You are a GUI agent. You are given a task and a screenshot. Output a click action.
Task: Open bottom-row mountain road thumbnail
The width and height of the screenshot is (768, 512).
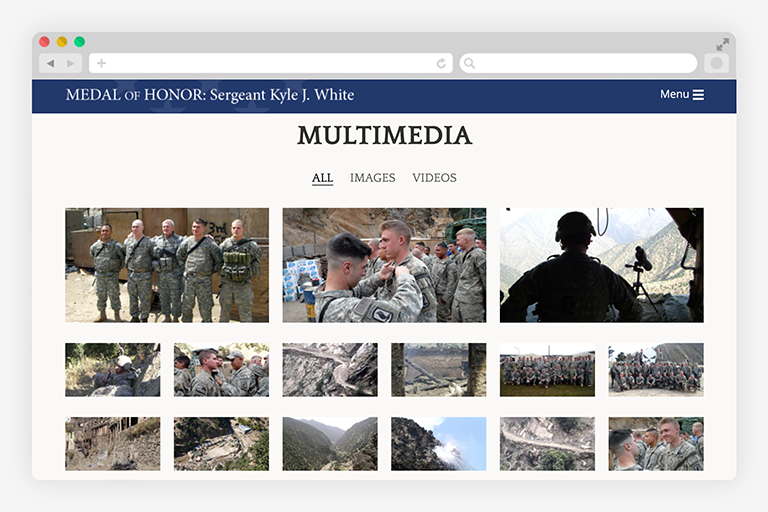(x=548, y=444)
